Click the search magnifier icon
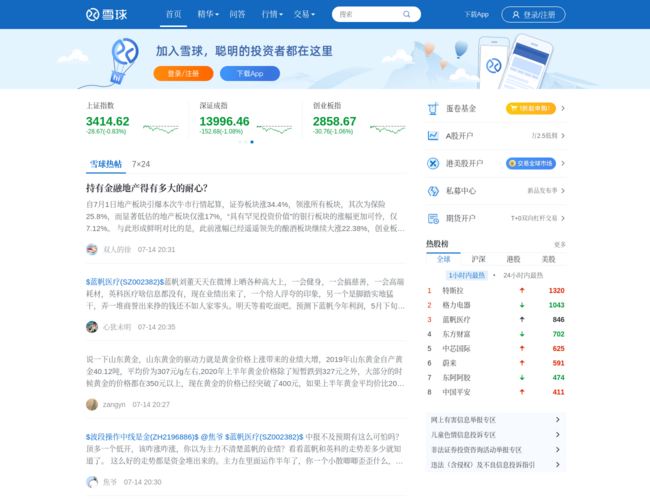This screenshot has width=650, height=500. coord(407,14)
